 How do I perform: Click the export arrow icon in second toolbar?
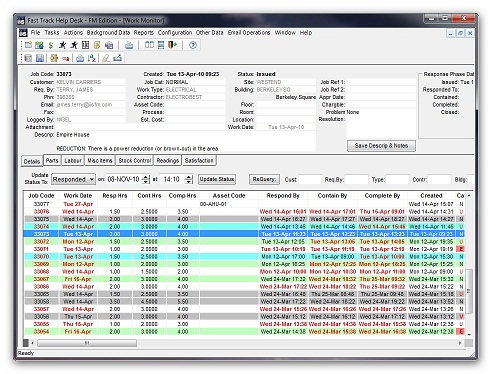[x=117, y=58]
